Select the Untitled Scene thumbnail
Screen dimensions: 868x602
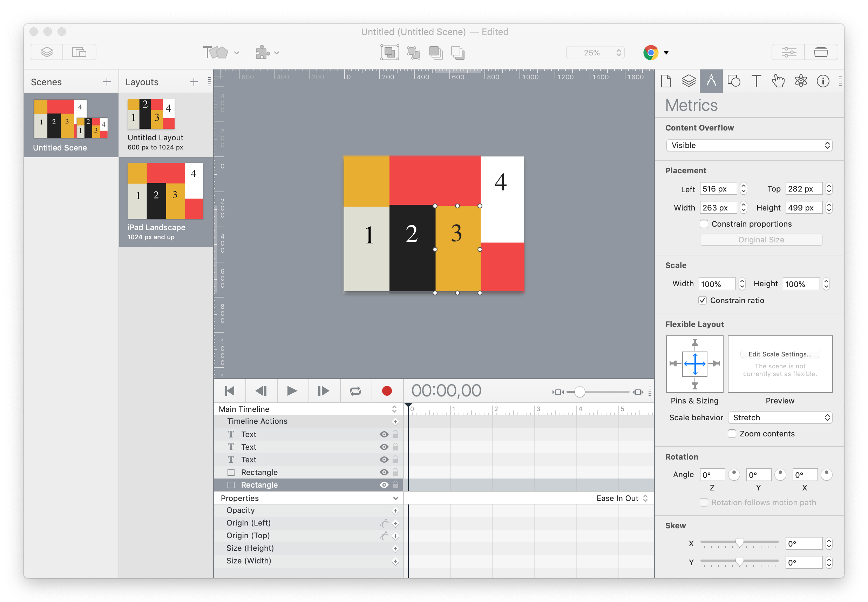71,119
